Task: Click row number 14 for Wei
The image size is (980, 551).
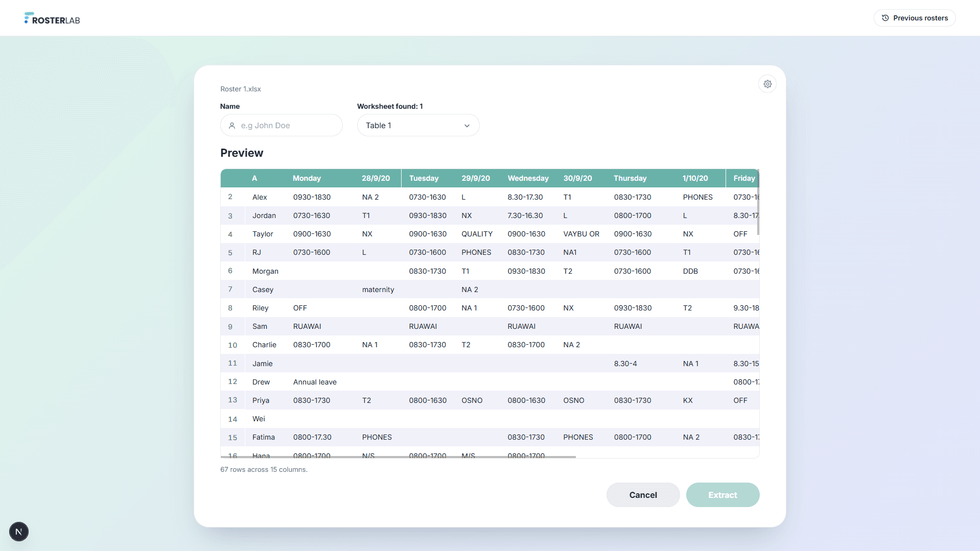Action: pyautogui.click(x=232, y=419)
